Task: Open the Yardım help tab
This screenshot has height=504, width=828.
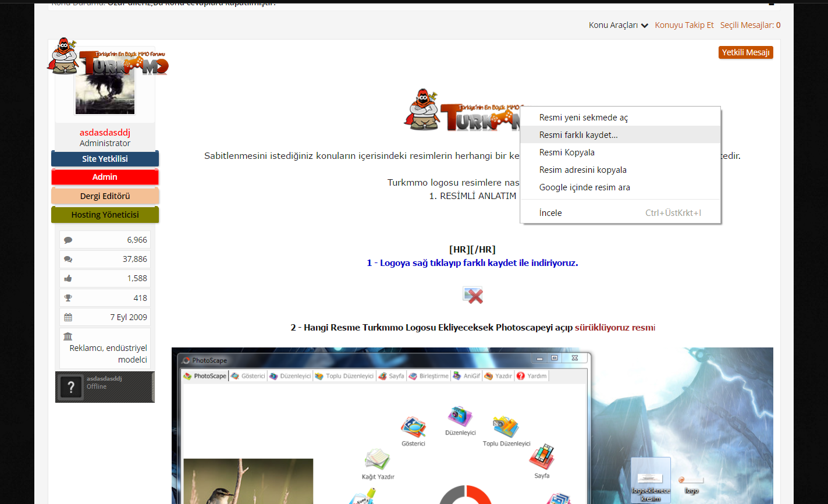Action: (531, 376)
